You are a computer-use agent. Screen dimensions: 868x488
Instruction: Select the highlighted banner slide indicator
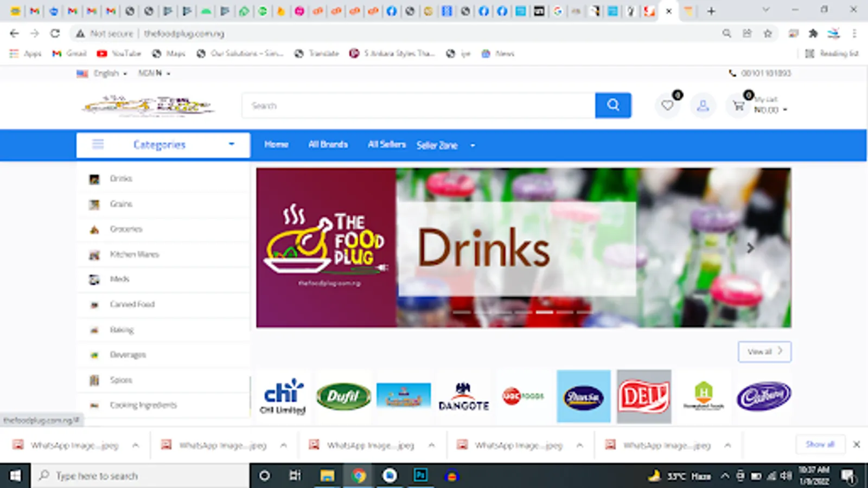[544, 312]
